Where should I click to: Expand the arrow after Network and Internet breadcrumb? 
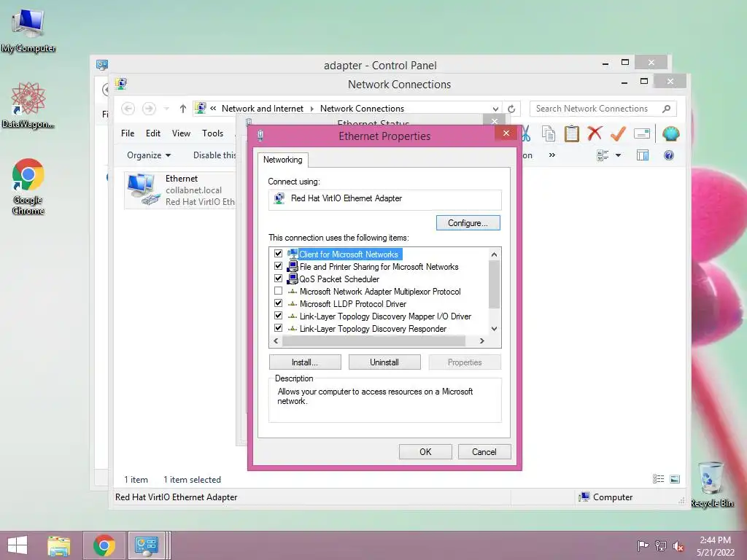pyautogui.click(x=311, y=109)
